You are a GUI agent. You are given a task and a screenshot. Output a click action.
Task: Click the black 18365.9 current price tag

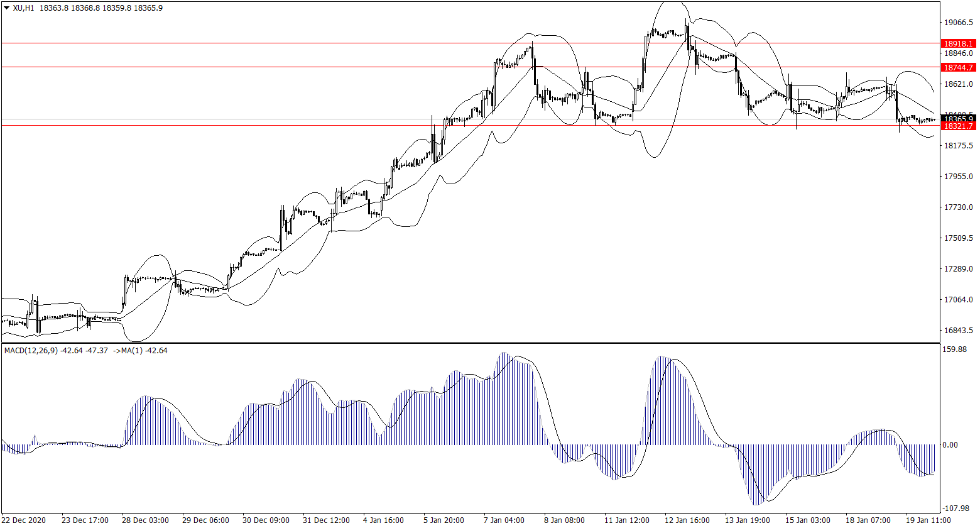[958, 119]
